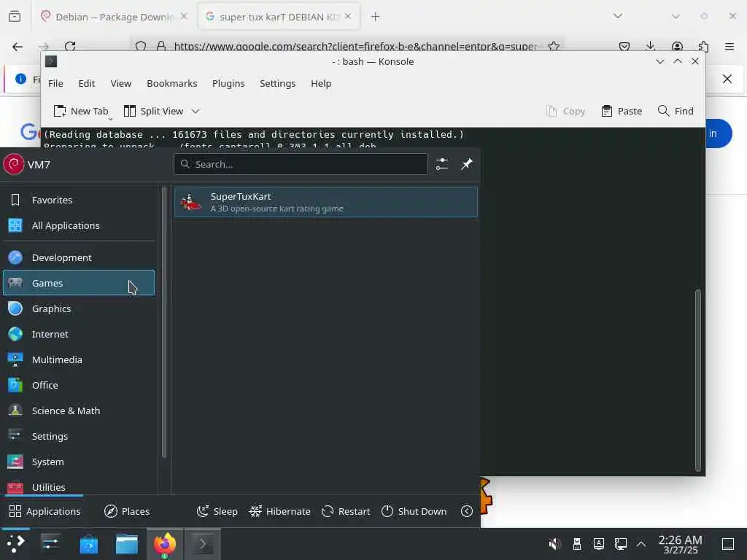This screenshot has height=560, width=747.
Task: Open All Applications category
Action: pos(79,226)
